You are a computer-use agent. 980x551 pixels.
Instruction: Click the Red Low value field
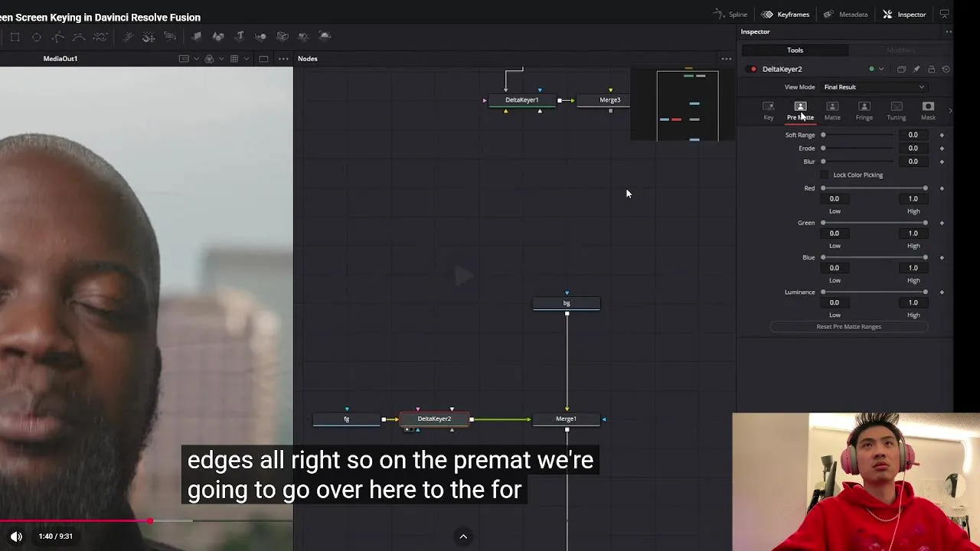coord(835,199)
